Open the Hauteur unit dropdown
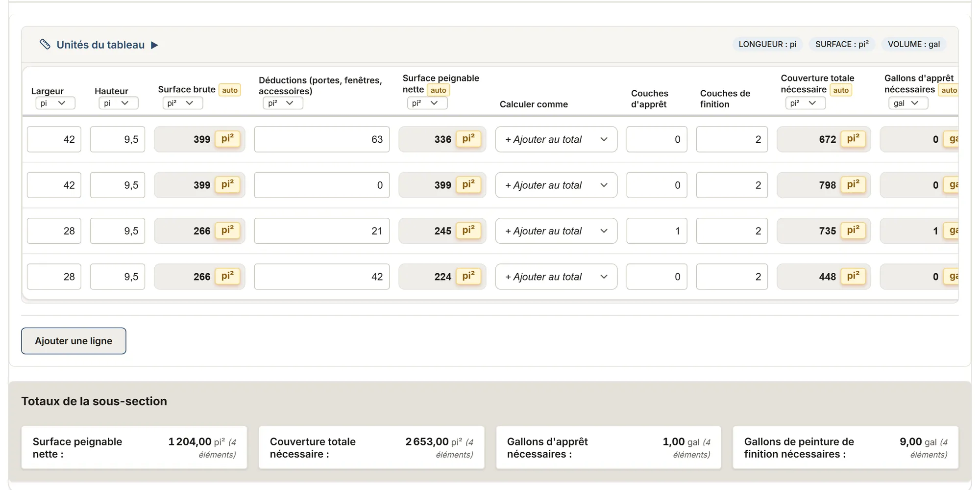The height and width of the screenshot is (490, 980). click(119, 103)
